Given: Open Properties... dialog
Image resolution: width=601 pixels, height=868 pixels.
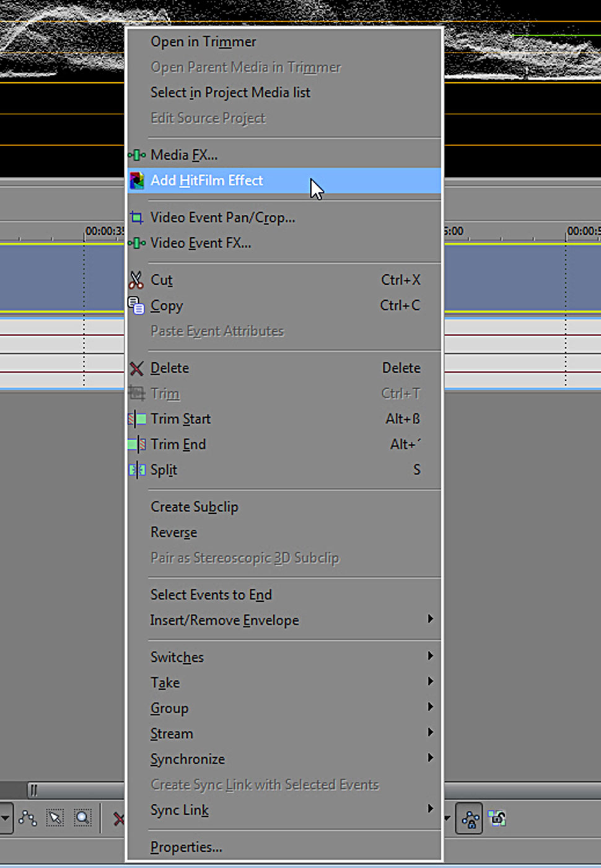Looking at the screenshot, I should pos(186,847).
